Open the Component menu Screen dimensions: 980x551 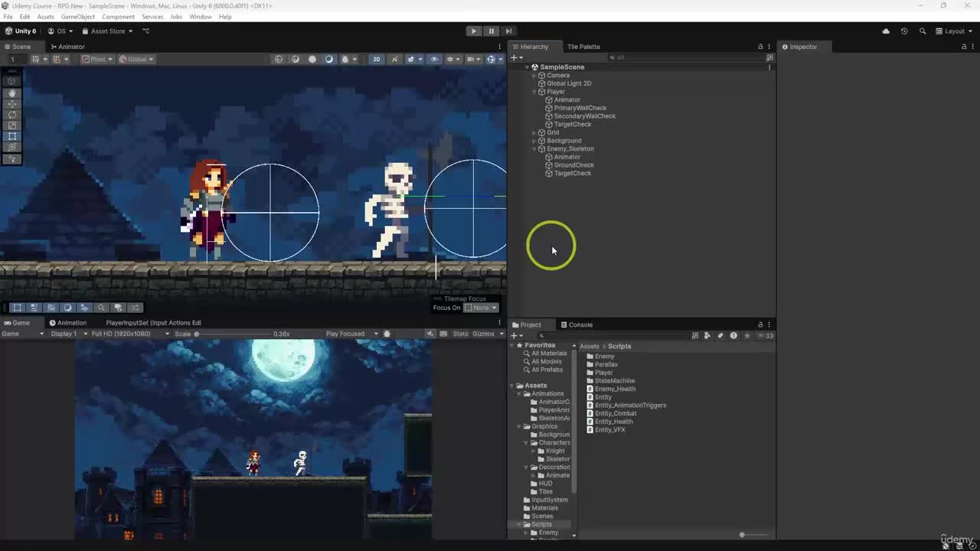click(x=118, y=17)
